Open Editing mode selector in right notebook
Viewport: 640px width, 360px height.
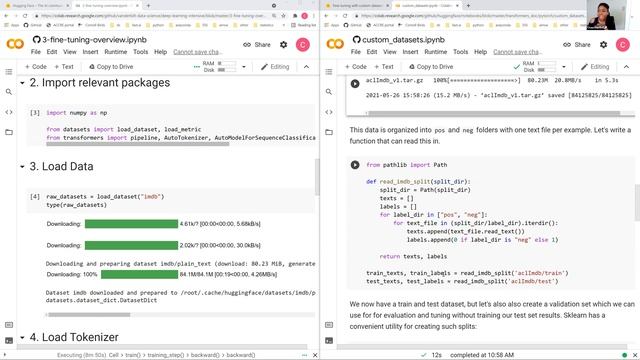click(595, 67)
